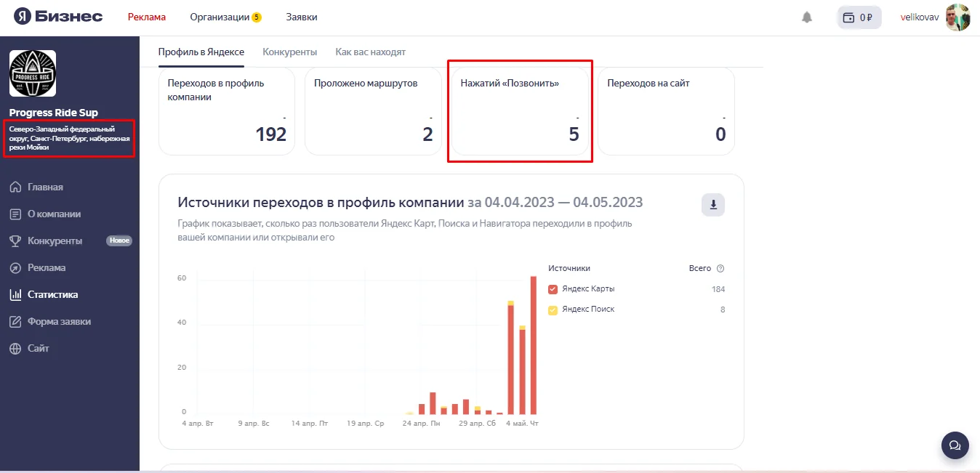This screenshot has width=980, height=473.
Task: Click Главная home icon in sidebar
Action: click(15, 187)
